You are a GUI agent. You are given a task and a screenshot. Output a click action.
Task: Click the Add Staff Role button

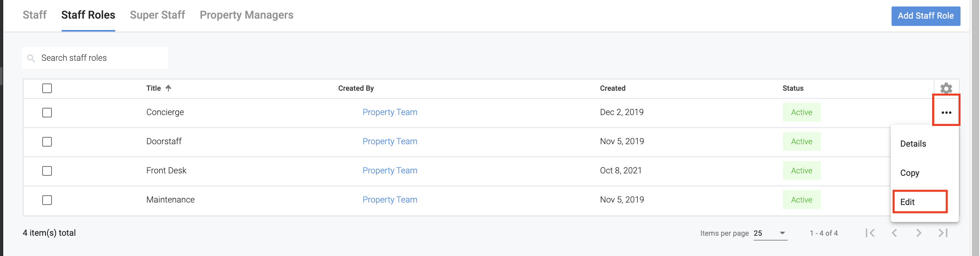tap(925, 16)
